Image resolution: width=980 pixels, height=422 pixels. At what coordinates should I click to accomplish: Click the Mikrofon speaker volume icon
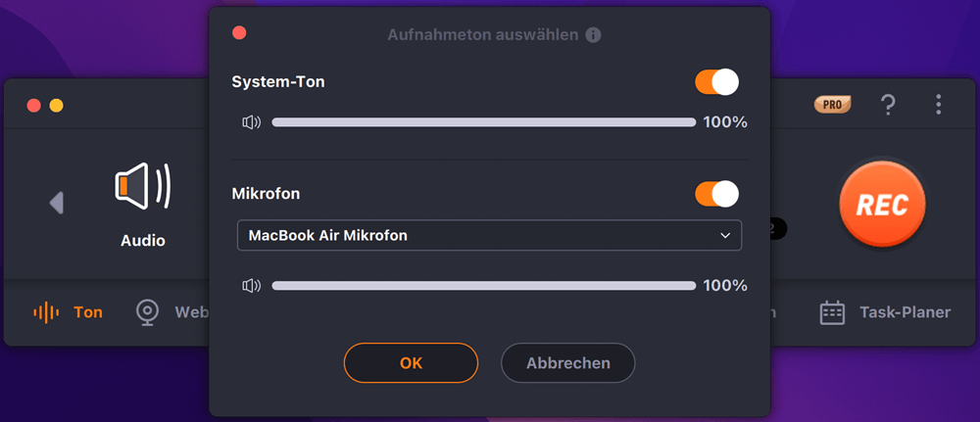click(x=252, y=286)
